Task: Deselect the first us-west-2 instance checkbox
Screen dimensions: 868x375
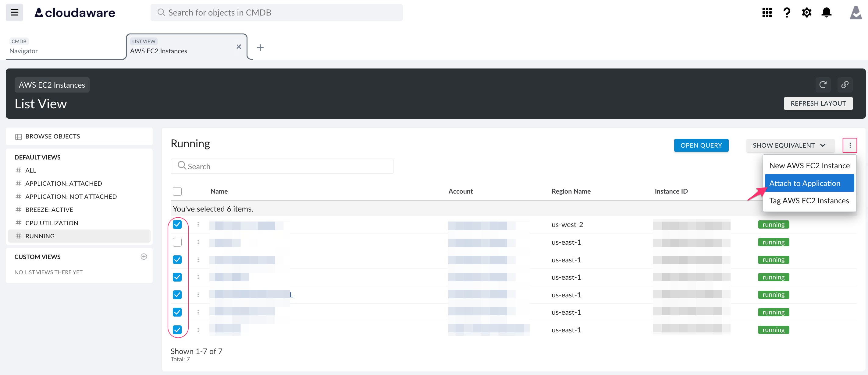Action: coord(177,224)
